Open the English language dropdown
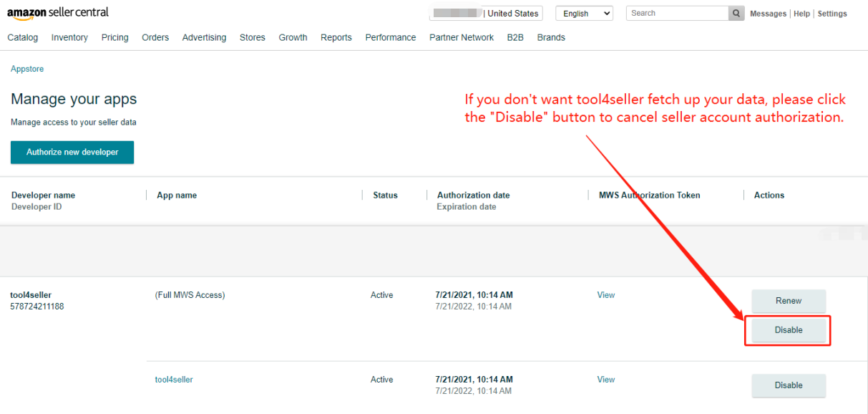This screenshot has height=414, width=868. 585,13
